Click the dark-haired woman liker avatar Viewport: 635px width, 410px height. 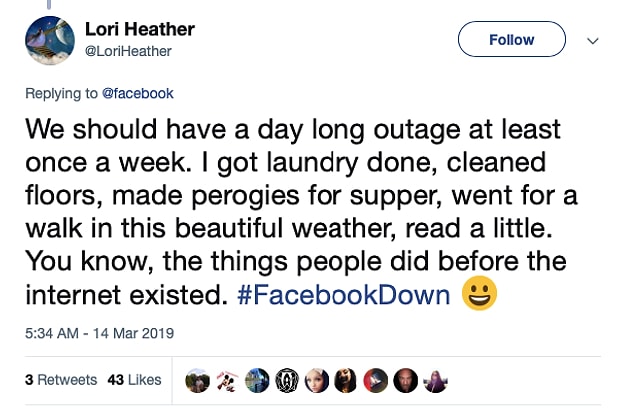coord(346,380)
